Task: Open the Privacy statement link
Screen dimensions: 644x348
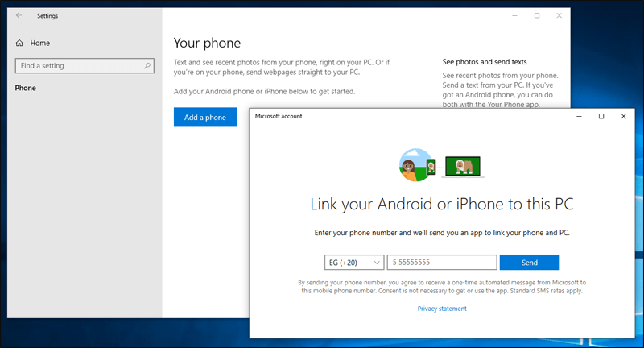Action: click(440, 309)
